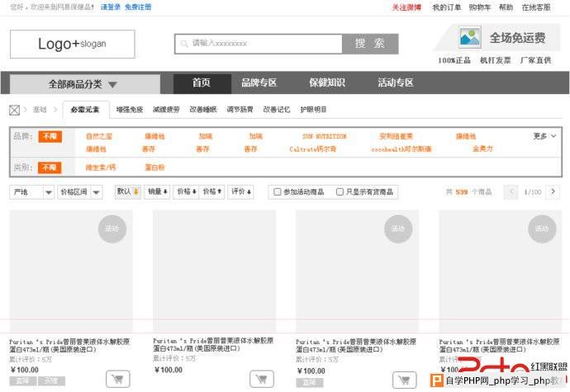The height and width of the screenshot is (392, 570).
Task: Open the 产地 dropdown
Action: pos(32,192)
